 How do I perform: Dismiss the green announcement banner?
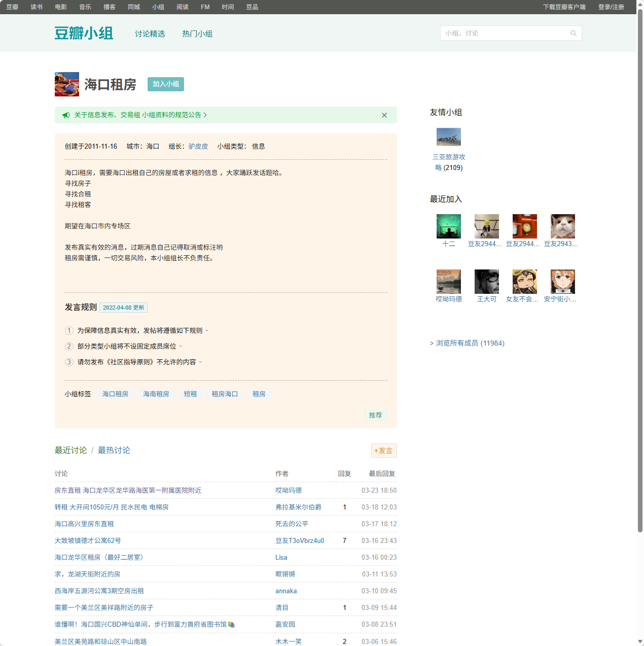(384, 115)
